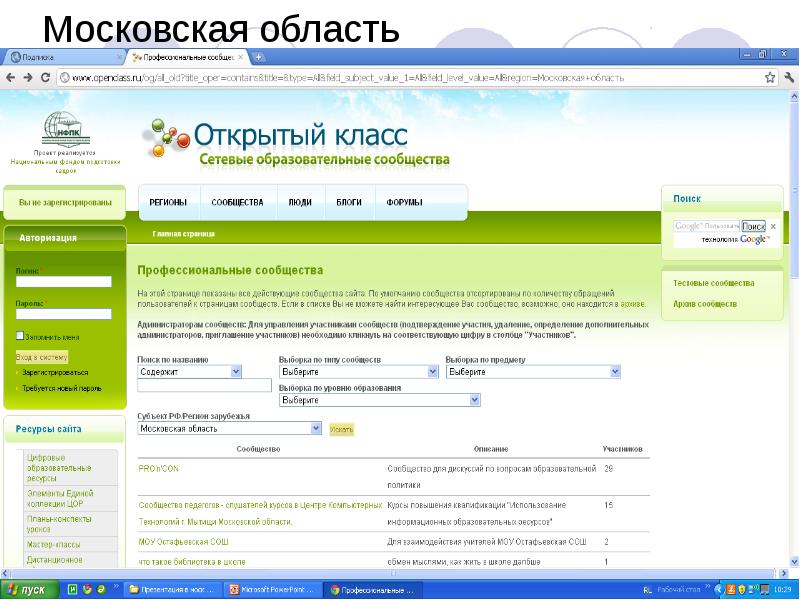Open Архив сообществ sidebar link
Viewport: 800px width, 600px height.
(705, 304)
